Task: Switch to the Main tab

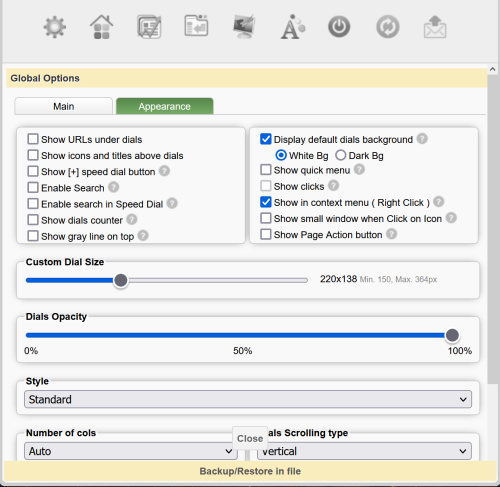Action: pyautogui.click(x=63, y=106)
